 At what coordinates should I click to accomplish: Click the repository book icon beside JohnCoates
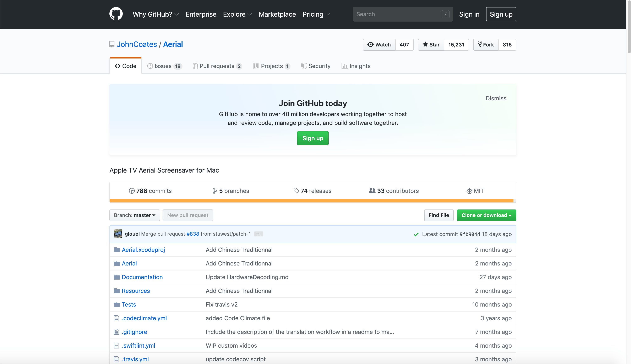[112, 44]
